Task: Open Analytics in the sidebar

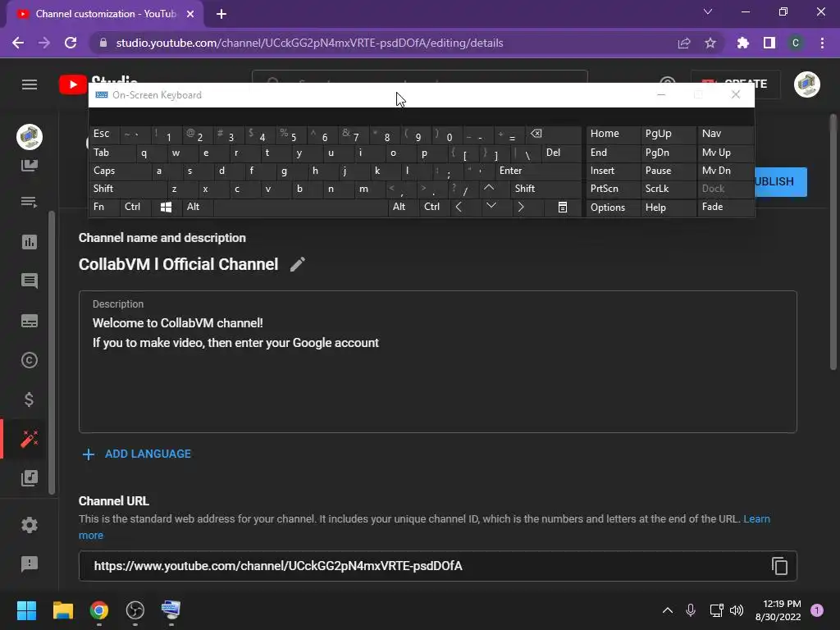Action: point(30,242)
